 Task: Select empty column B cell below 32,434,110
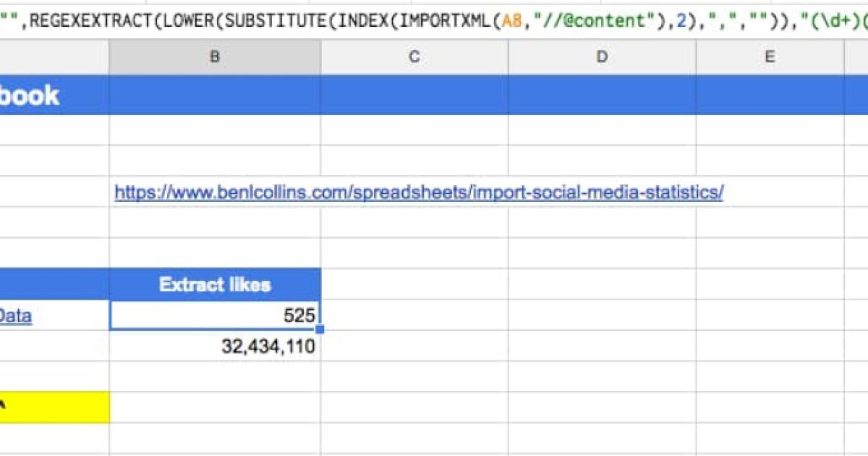[215, 377]
